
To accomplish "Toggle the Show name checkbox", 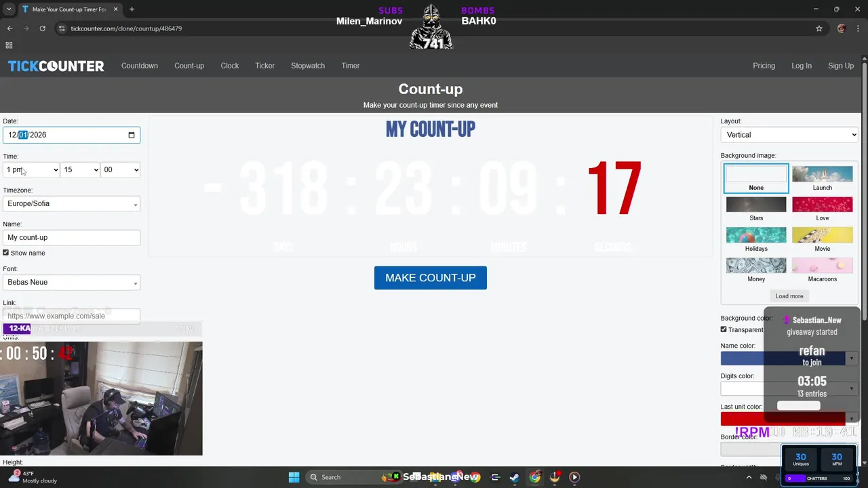I will (6, 253).
